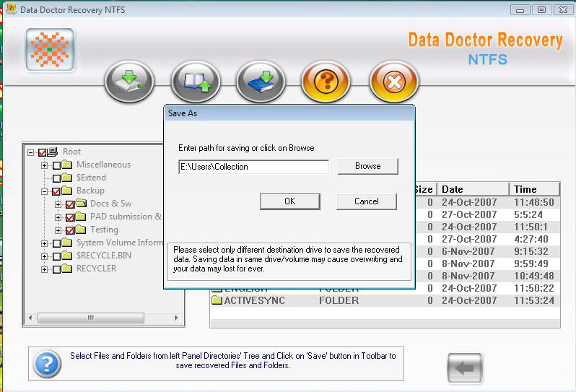Click the 10:49:48 time cell
Viewport: 576px width, 392px height.
(533, 276)
